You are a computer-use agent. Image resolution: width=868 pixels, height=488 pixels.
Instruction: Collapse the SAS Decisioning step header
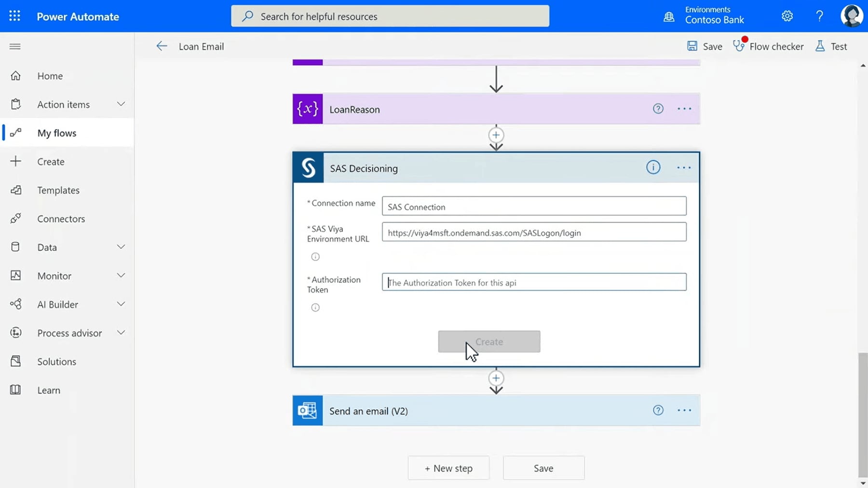tap(496, 168)
